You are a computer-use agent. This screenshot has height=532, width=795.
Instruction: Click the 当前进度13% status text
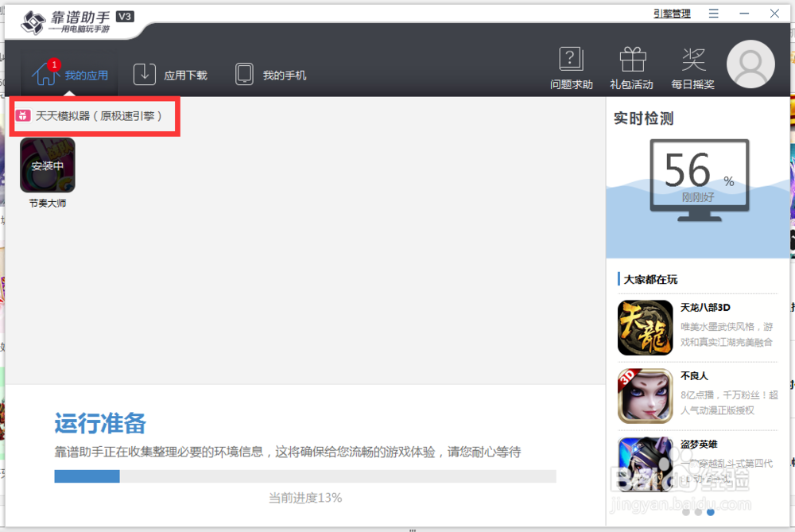click(305, 498)
